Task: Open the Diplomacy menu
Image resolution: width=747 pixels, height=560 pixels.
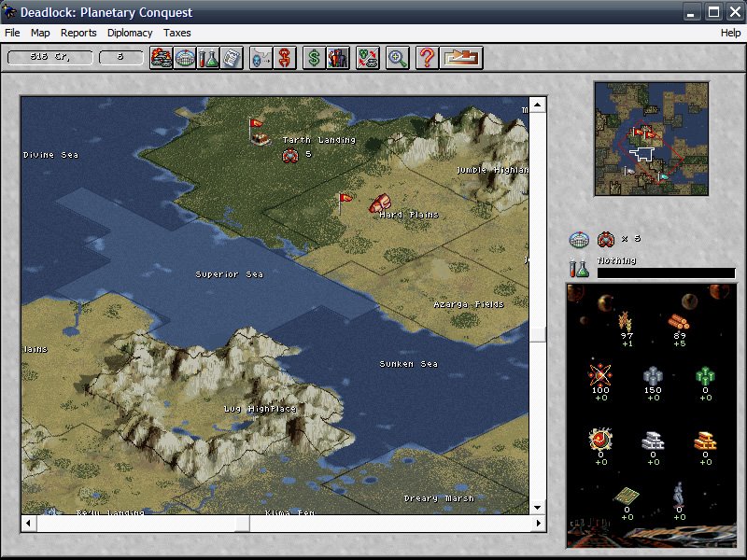Action: coord(130,33)
